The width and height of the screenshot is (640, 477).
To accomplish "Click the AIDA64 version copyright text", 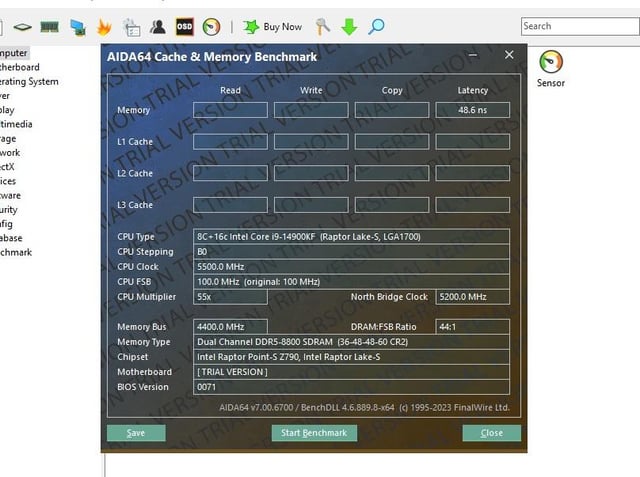I will coord(364,408).
